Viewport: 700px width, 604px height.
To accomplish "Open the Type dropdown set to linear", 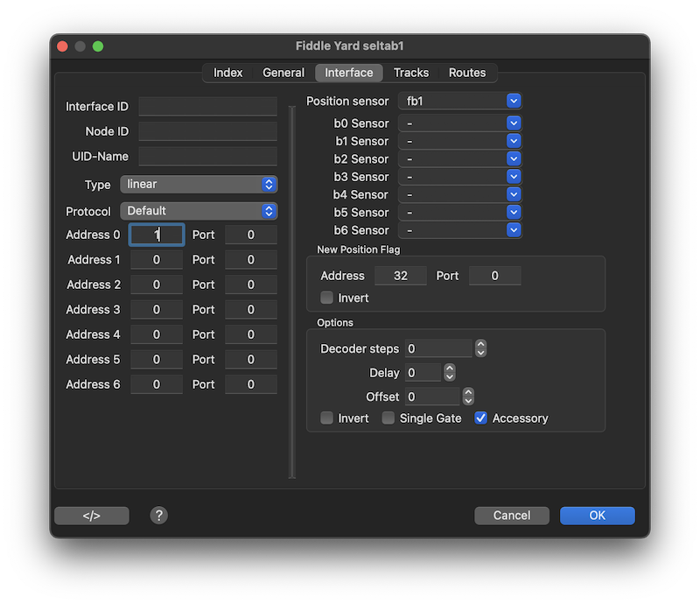I will pos(198,185).
